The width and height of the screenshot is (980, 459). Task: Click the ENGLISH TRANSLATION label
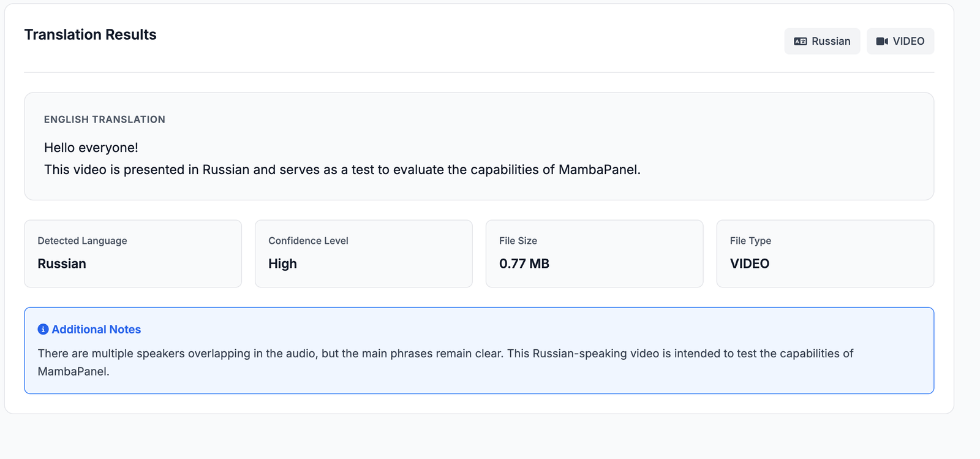pos(105,119)
